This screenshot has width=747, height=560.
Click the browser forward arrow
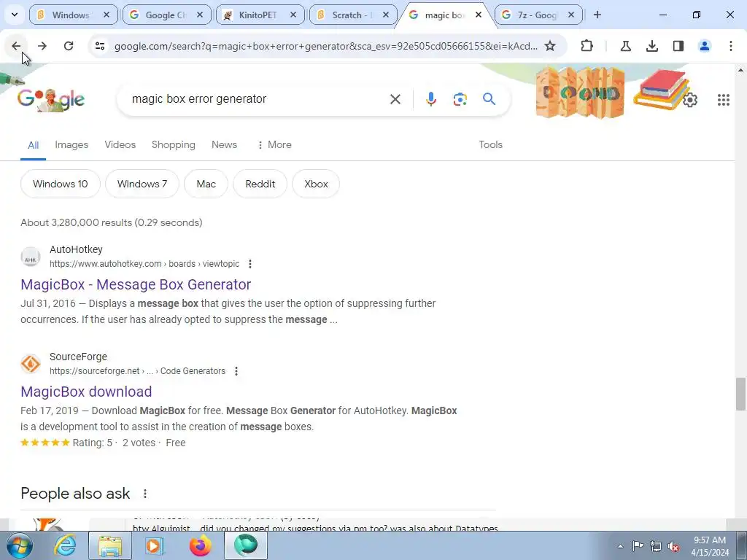(42, 46)
